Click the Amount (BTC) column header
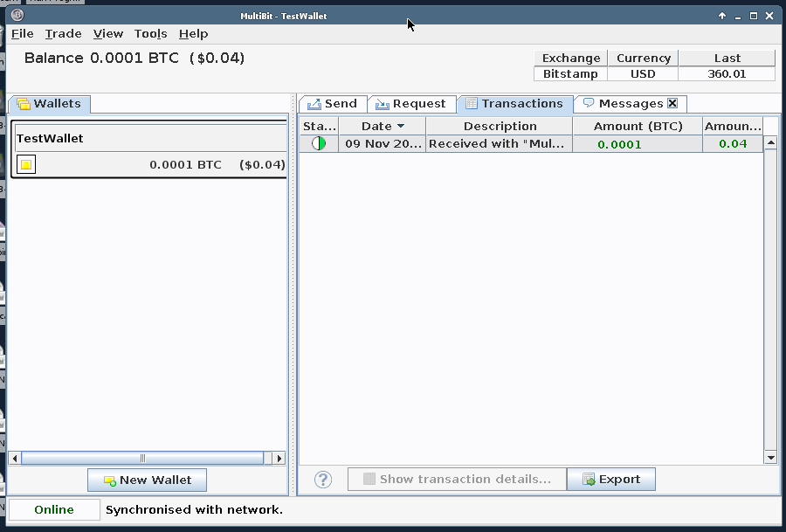The height and width of the screenshot is (532, 786). click(x=638, y=127)
